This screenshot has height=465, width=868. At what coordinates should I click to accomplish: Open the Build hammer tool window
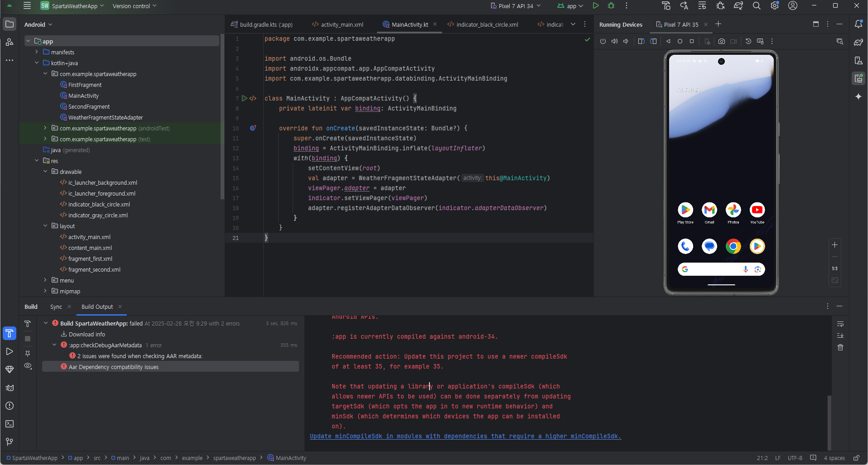pos(10,333)
